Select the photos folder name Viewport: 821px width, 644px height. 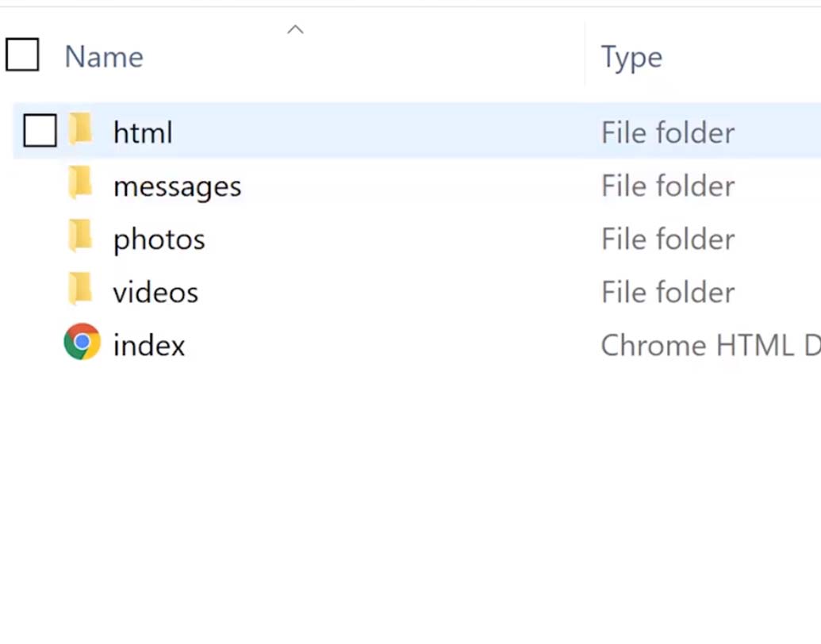click(159, 240)
